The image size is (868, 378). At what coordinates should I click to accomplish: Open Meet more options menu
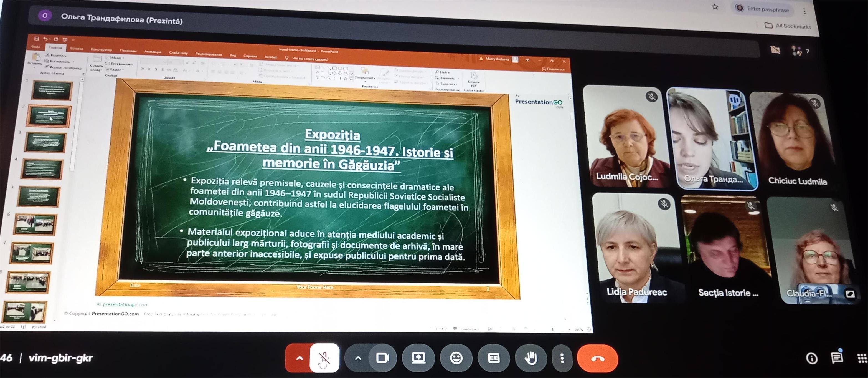562,359
